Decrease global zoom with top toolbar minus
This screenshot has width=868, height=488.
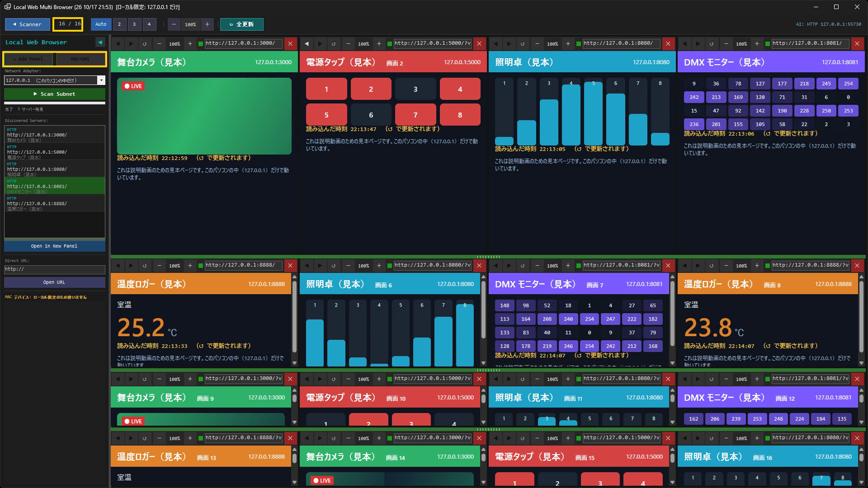click(x=174, y=24)
